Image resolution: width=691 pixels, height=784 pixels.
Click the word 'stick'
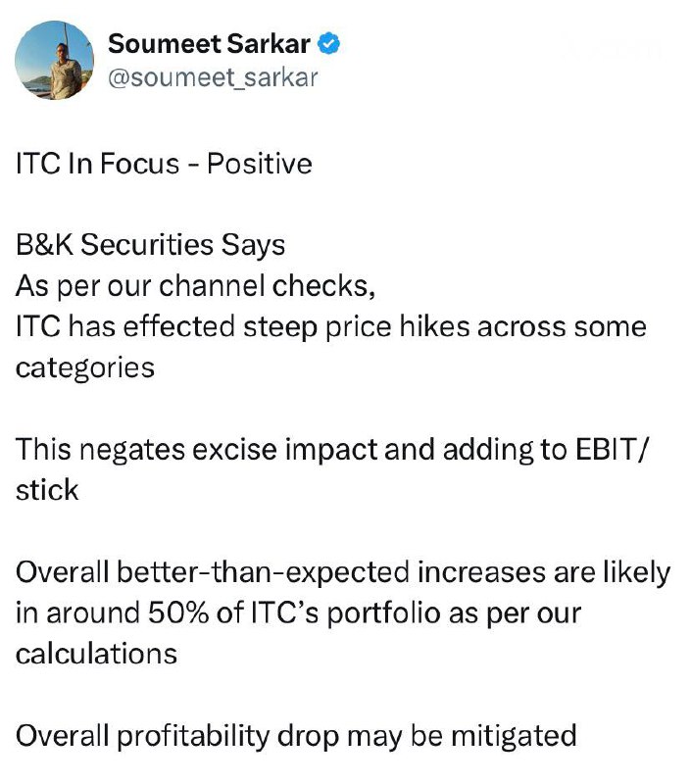(46, 490)
